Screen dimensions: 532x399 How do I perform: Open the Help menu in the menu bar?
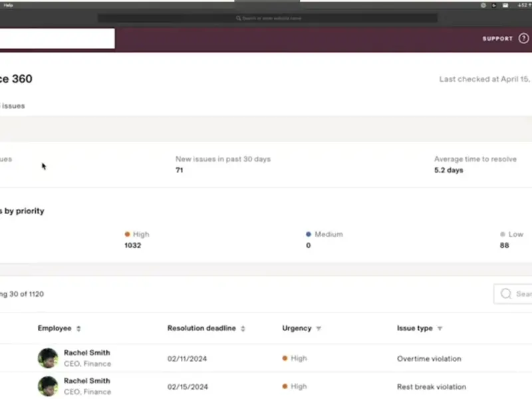(x=9, y=5)
